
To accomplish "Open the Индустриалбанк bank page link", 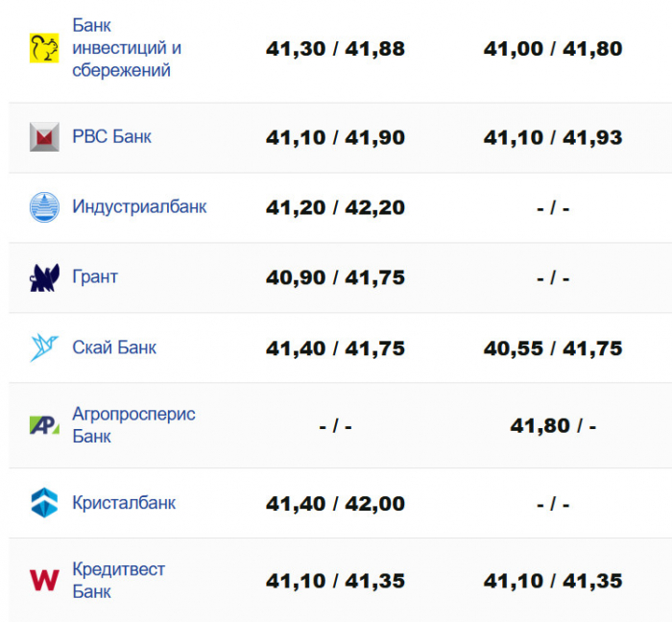I will [x=139, y=207].
